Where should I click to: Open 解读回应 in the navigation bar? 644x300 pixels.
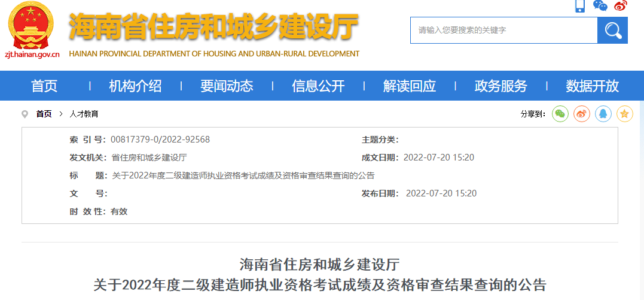[x=410, y=86]
